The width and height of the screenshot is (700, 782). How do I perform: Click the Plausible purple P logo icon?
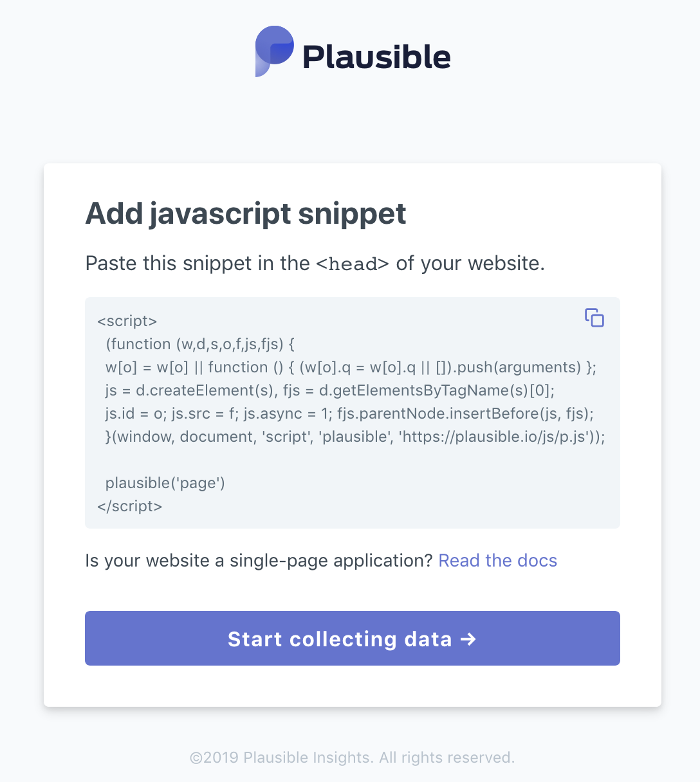tap(275, 51)
